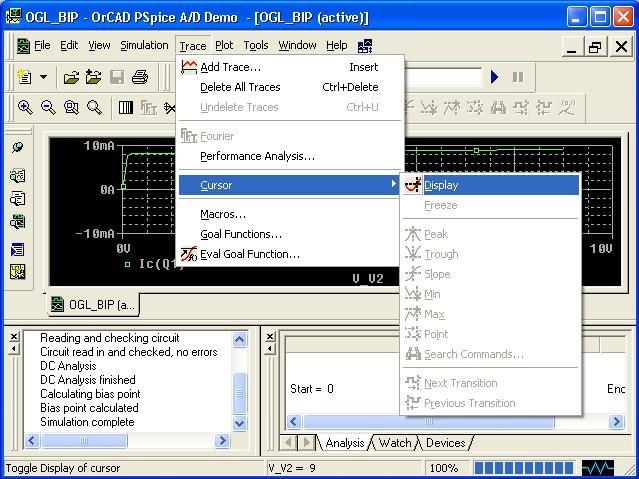Click the blue arrow list sidebar icon
This screenshot has height=479, width=639.
pos(18,249)
